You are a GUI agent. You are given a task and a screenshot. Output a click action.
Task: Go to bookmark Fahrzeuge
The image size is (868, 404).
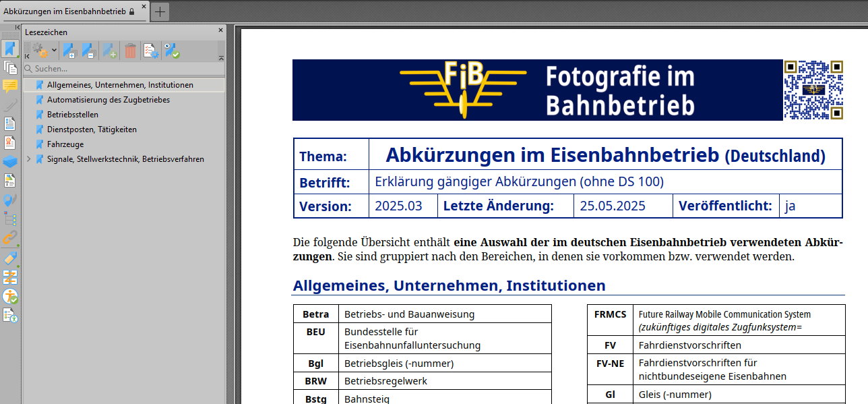(x=65, y=144)
